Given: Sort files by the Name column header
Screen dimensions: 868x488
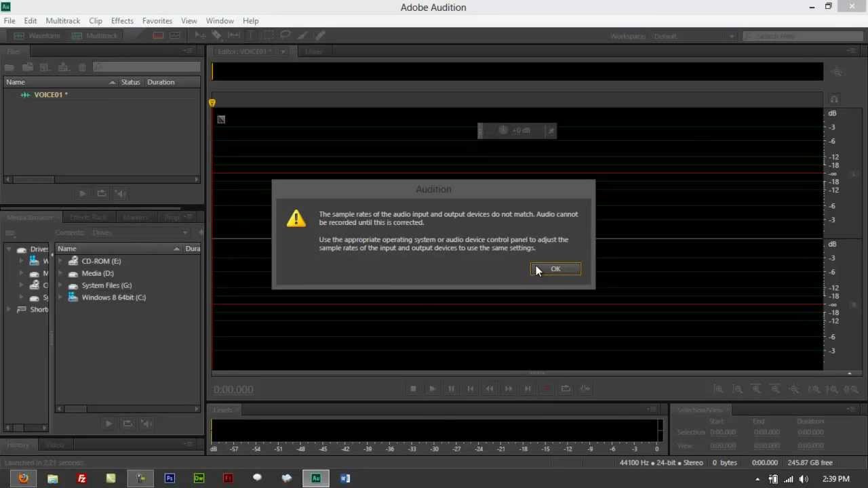Looking at the screenshot, I should coord(60,82).
